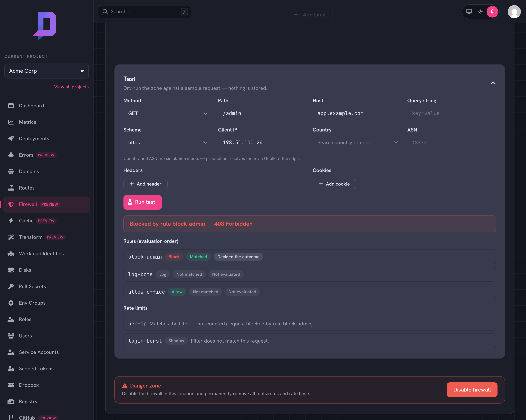
Task: Follow the View all projects link
Action: pos(71,87)
